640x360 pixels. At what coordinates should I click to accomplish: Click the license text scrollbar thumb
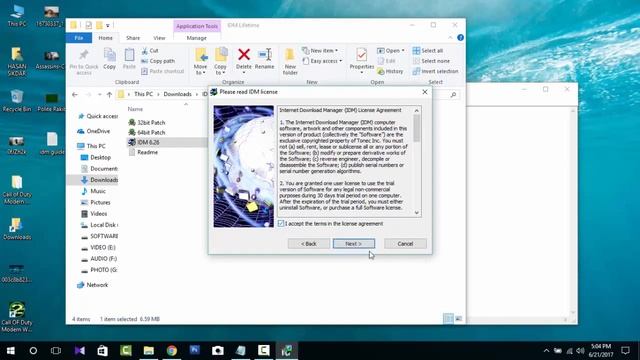tap(417, 128)
